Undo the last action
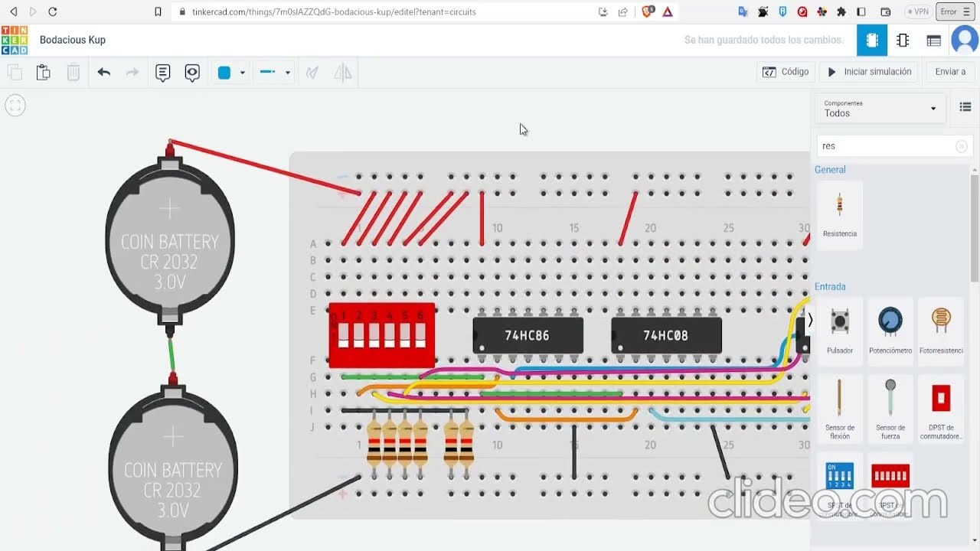 click(x=104, y=72)
